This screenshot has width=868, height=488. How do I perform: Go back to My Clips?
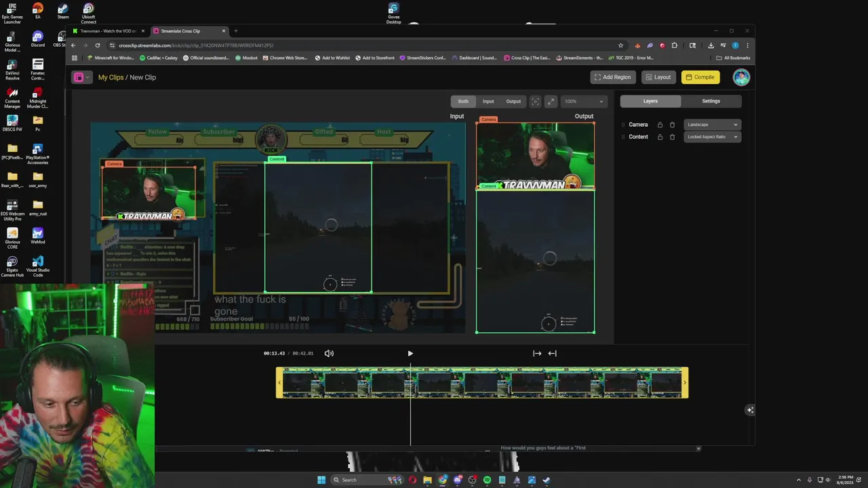[111, 77]
